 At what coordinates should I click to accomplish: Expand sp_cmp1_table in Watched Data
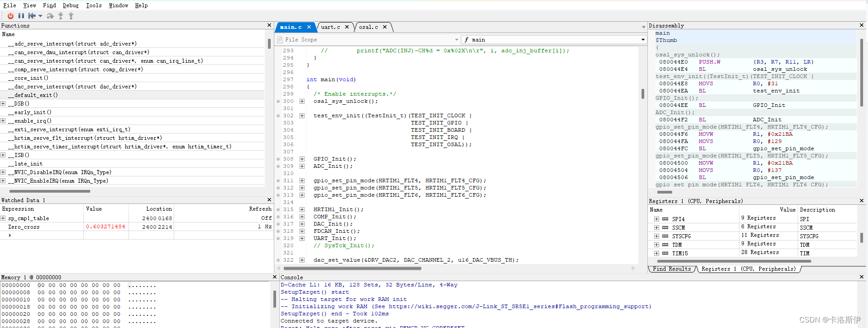click(3, 218)
